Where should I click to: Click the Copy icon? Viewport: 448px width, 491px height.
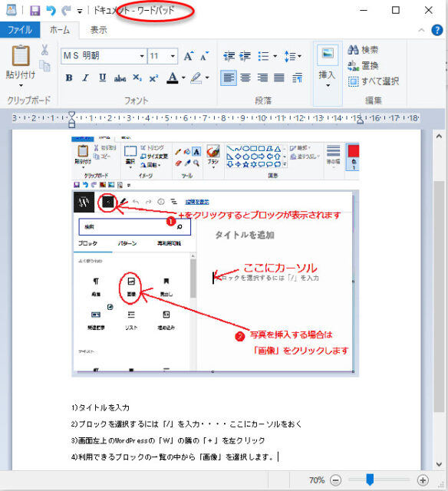pos(44,66)
